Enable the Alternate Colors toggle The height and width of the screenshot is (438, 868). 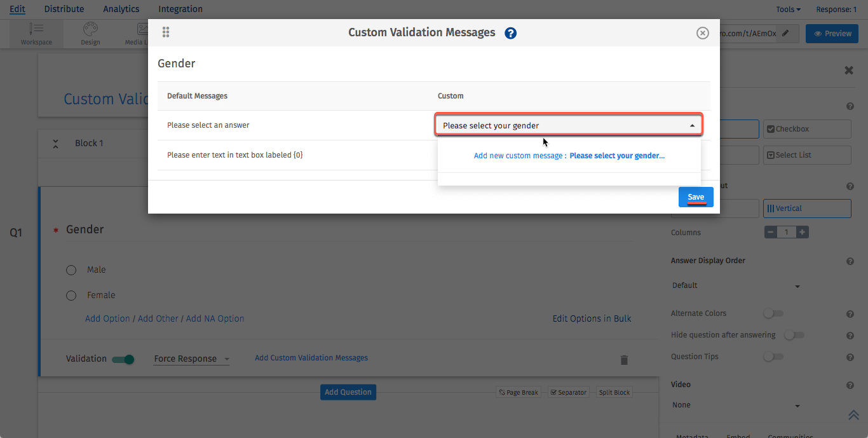click(773, 313)
